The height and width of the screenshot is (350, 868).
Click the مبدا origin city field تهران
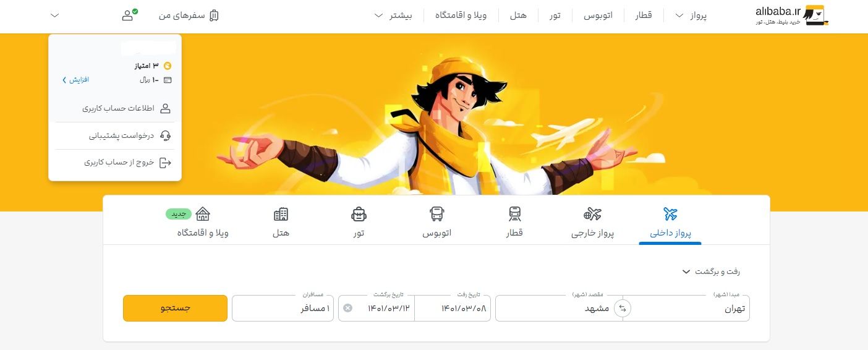[686, 308]
